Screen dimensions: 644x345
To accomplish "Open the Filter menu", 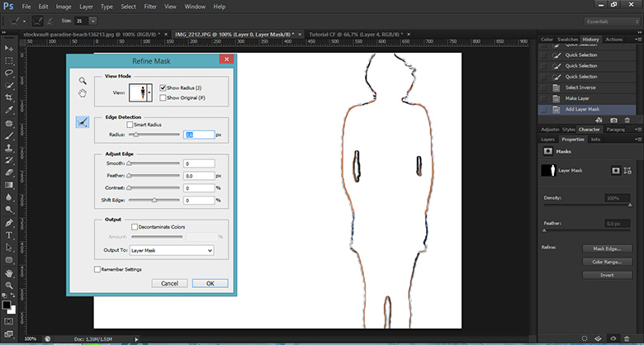I will pos(149,7).
